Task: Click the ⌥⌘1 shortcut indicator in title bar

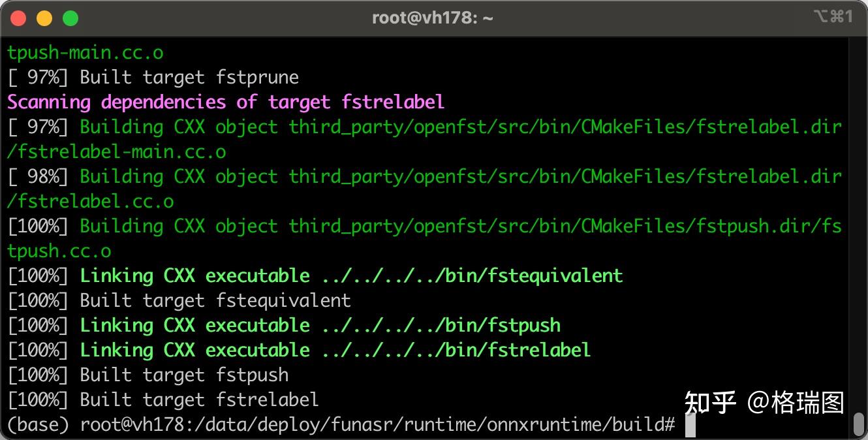Action: (x=833, y=18)
